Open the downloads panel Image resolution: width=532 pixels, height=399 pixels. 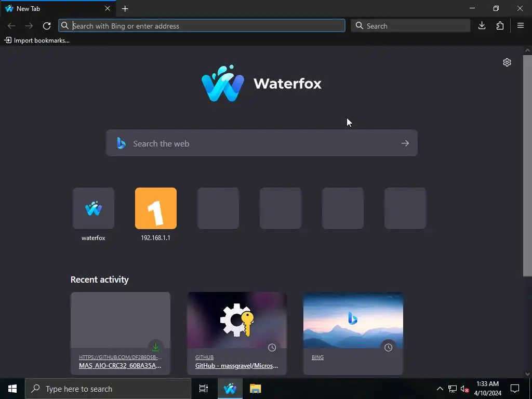pyautogui.click(x=482, y=26)
